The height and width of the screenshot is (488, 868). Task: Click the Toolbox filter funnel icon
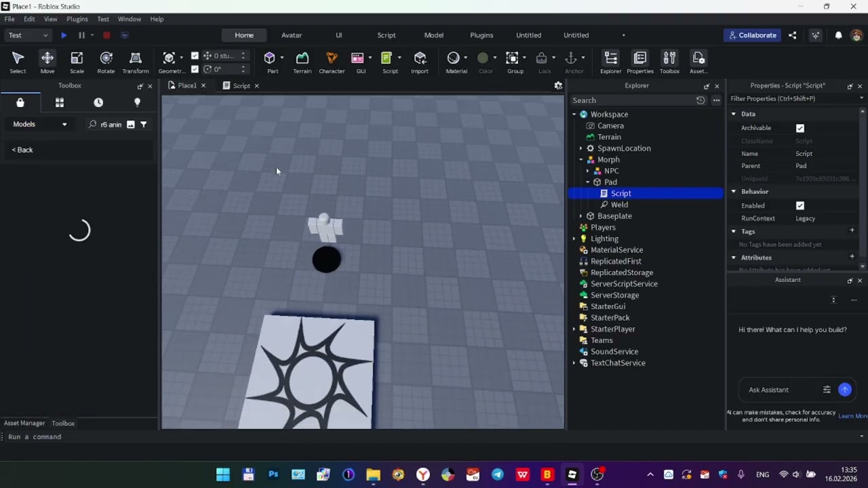[x=144, y=125]
